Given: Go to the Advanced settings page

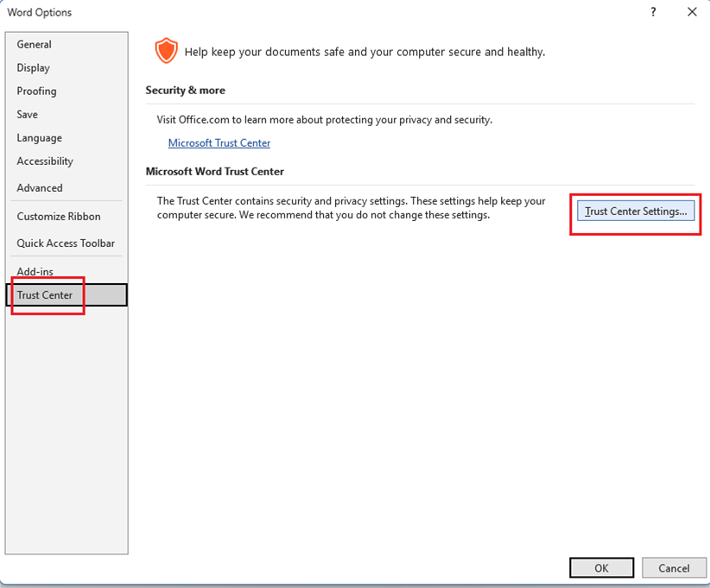Looking at the screenshot, I should click(x=40, y=187).
